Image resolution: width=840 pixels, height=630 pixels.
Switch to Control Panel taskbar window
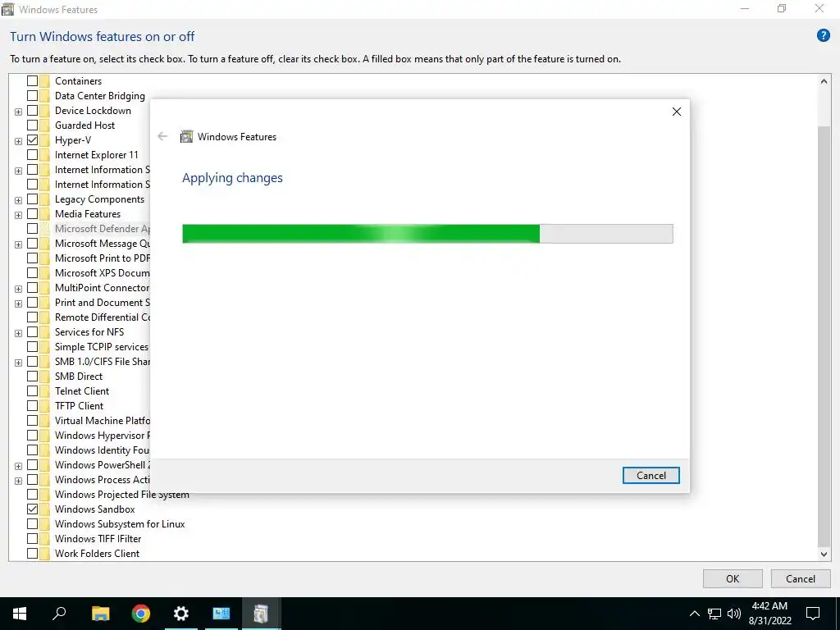tap(221, 614)
